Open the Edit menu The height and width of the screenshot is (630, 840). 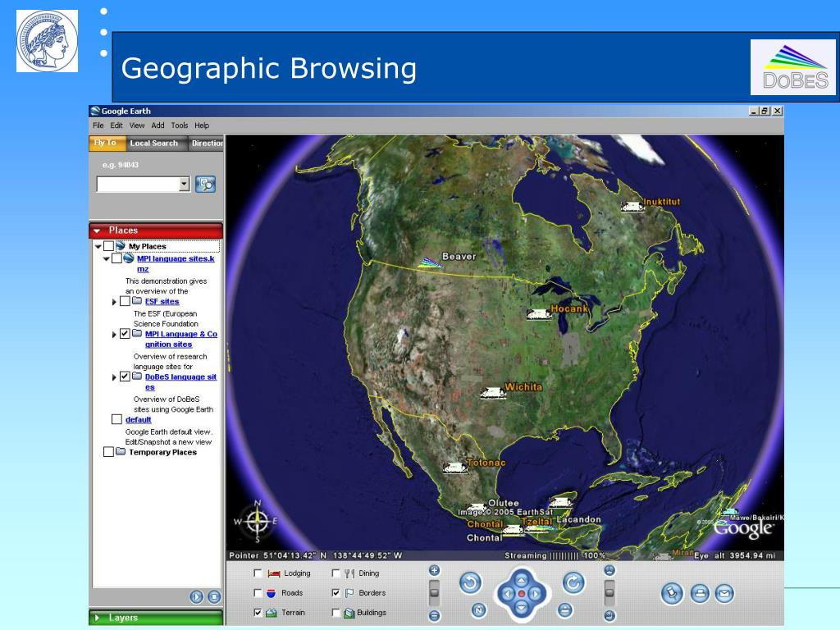(116, 126)
